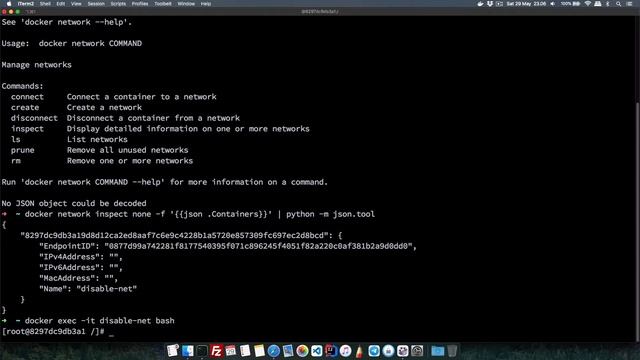The height and width of the screenshot is (360, 640).
Task: Click the "IPv4Address" line
Action: (81, 257)
